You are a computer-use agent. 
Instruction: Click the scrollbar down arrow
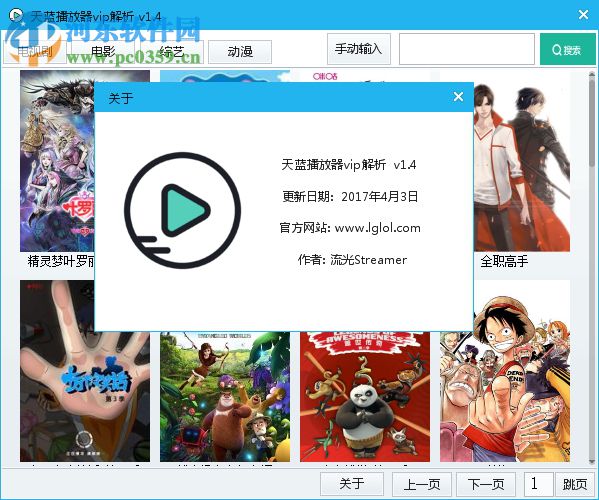[x=592, y=461]
